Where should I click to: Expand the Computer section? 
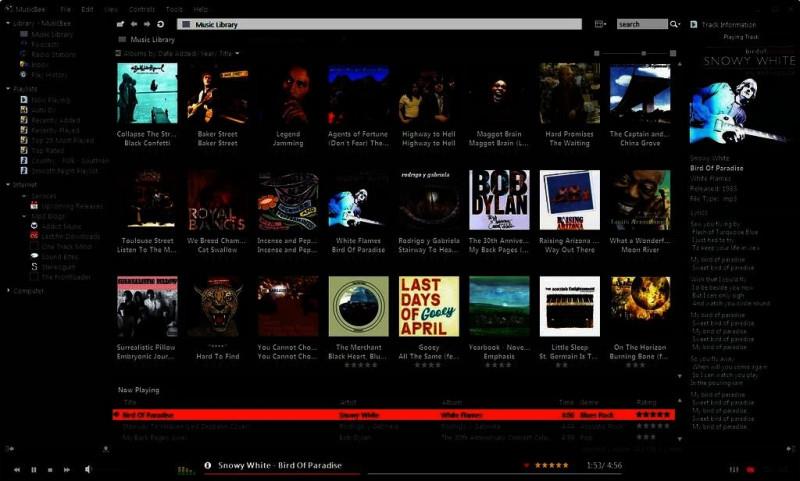(x=8, y=290)
